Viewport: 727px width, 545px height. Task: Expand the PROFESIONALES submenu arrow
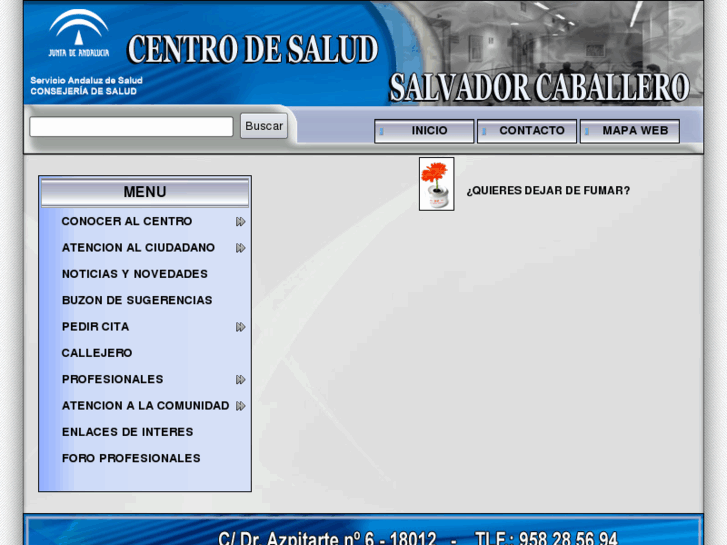[240, 380]
